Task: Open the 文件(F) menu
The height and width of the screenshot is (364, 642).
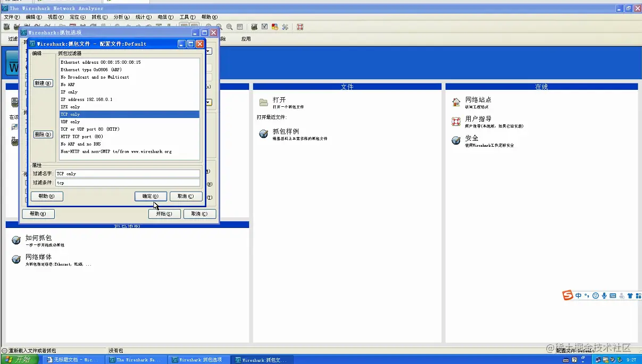Action: [x=12, y=17]
